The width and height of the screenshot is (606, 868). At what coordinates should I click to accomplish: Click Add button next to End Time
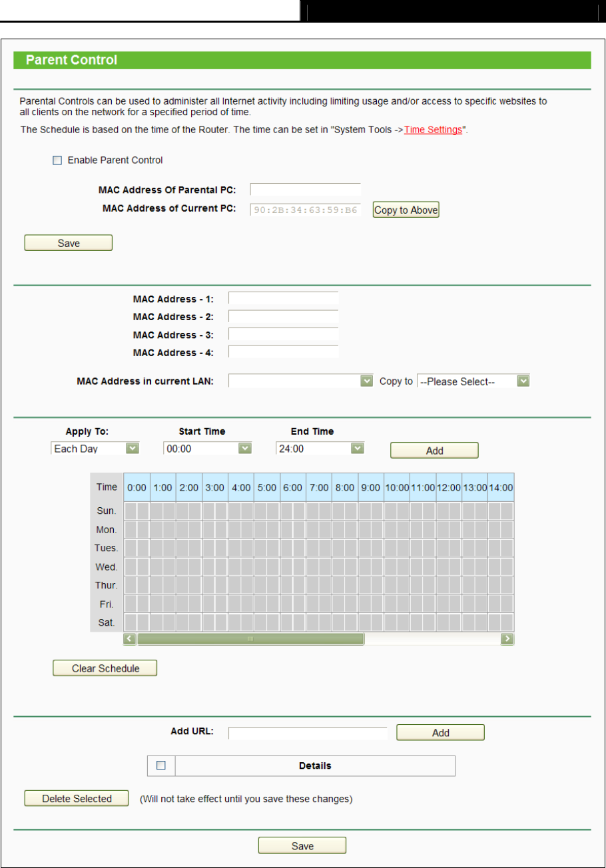tap(434, 451)
